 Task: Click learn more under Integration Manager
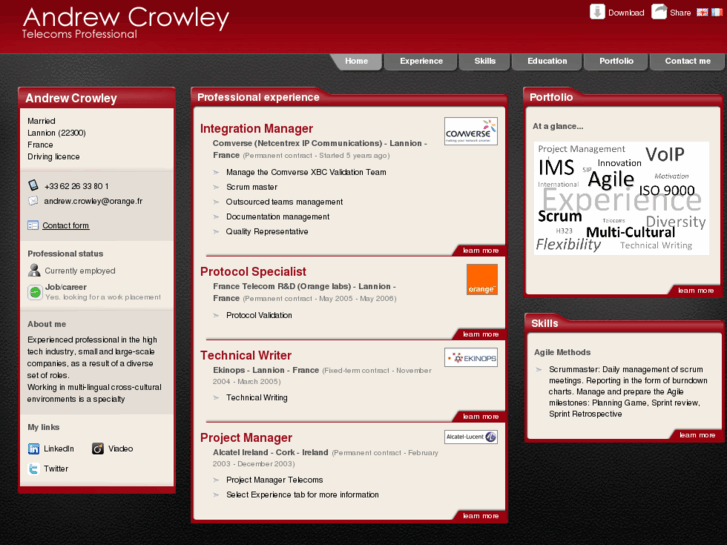[x=480, y=250]
